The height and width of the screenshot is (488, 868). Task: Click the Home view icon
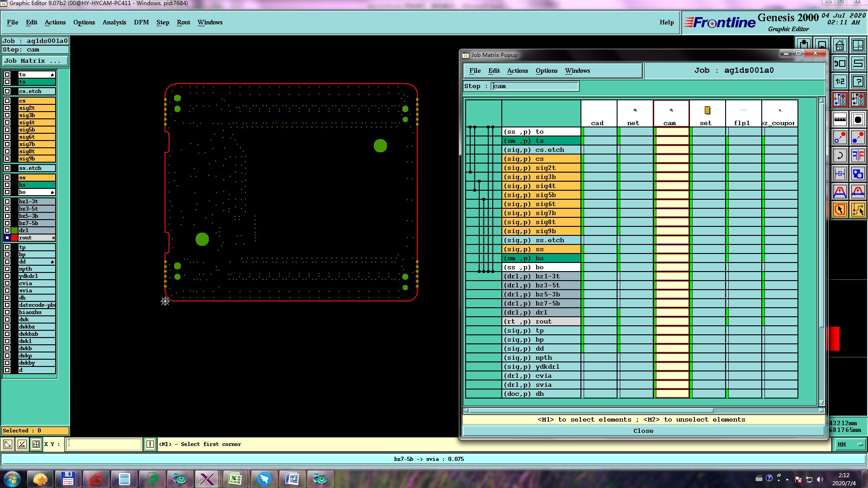pos(840,45)
